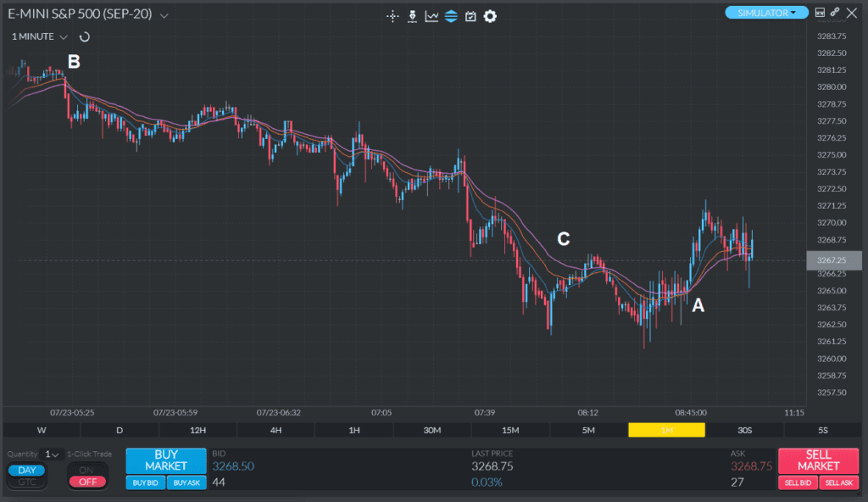Click the layout icon at top right
The height and width of the screenshot is (502, 868).
[x=820, y=12]
